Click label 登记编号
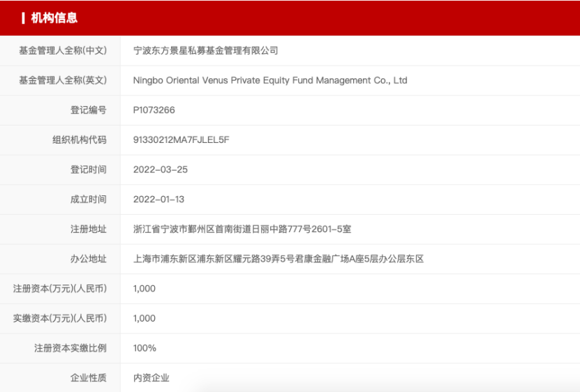Image resolution: width=580 pixels, height=392 pixels. coord(89,110)
